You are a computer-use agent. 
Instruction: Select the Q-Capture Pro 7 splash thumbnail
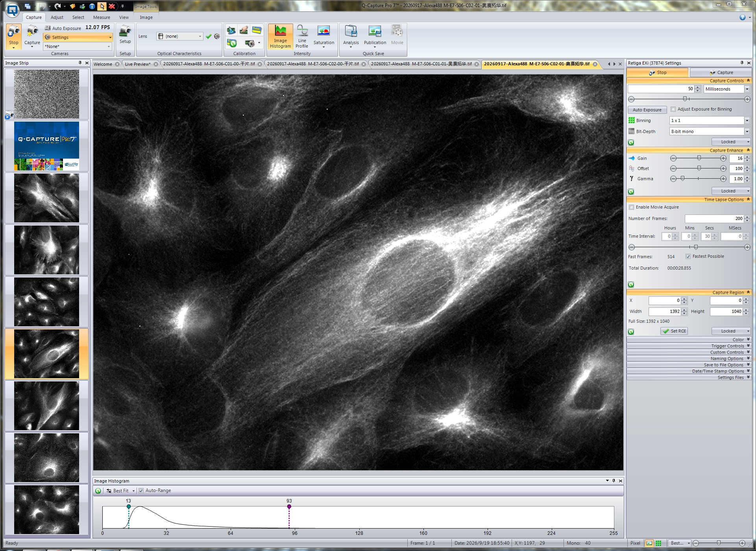pyautogui.click(x=46, y=146)
